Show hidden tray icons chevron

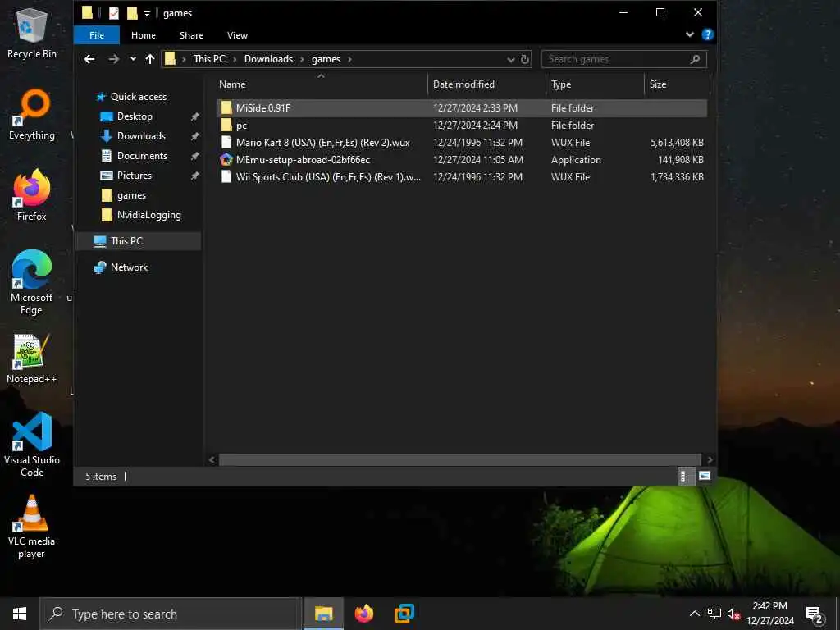pos(694,614)
